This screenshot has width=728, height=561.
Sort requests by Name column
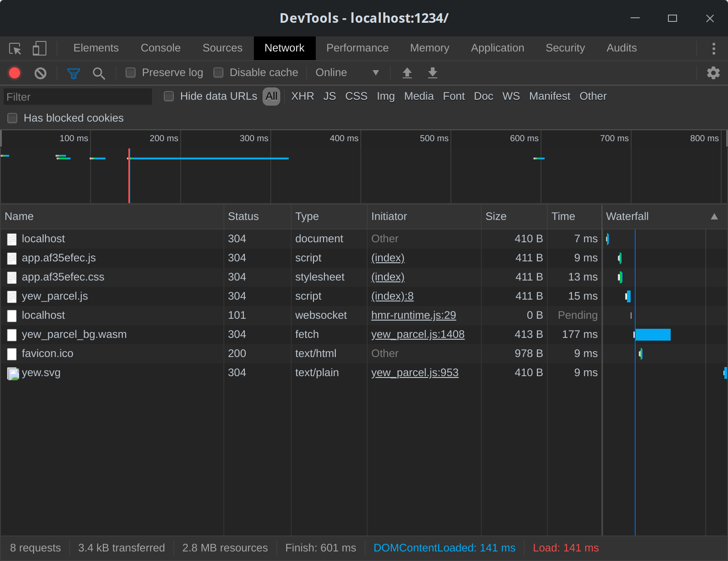click(112, 217)
